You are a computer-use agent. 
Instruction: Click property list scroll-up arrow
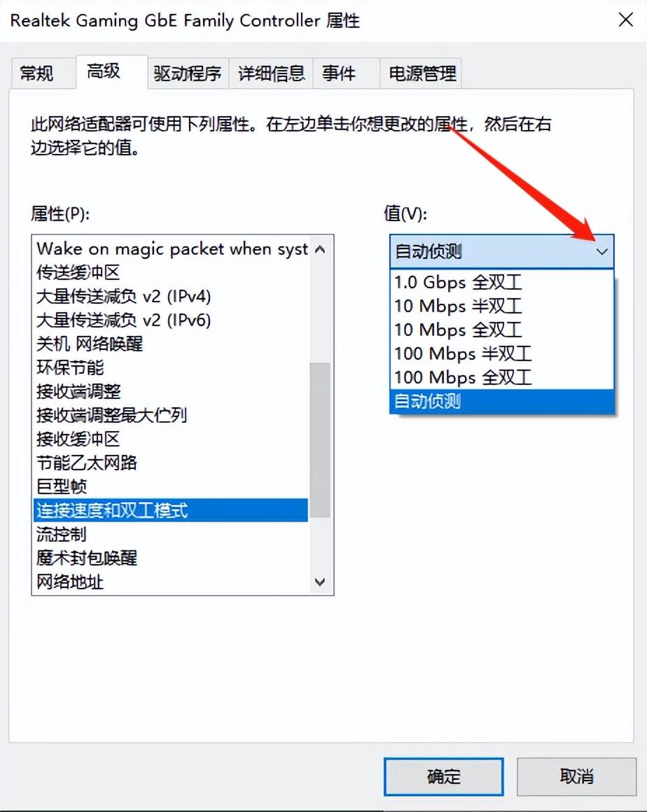click(320, 250)
